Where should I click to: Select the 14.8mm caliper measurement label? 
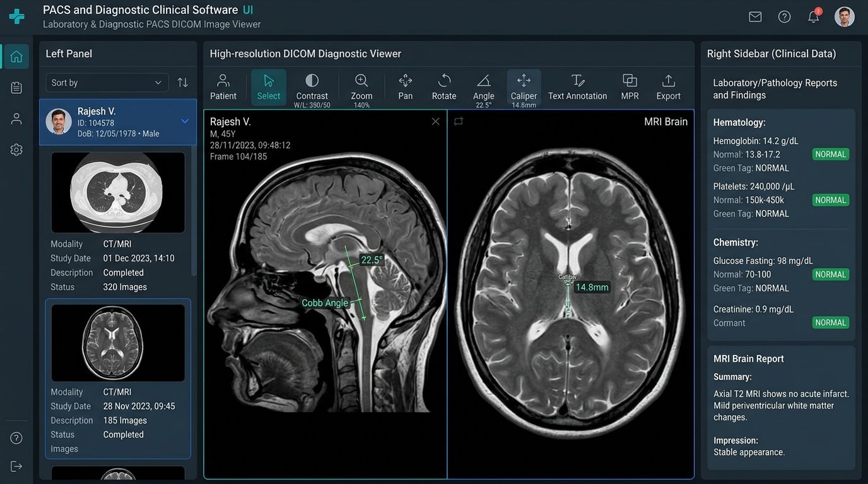pyautogui.click(x=592, y=287)
